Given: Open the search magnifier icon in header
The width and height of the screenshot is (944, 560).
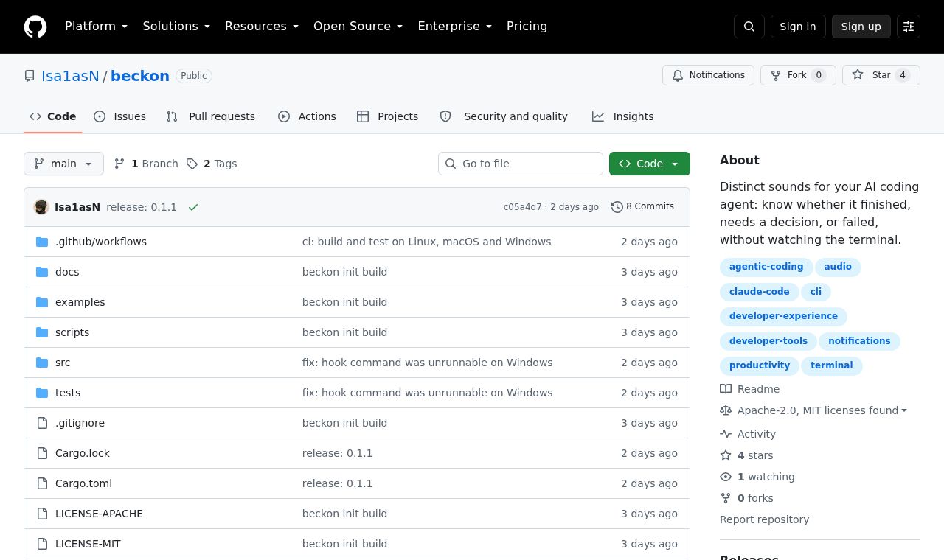Looking at the screenshot, I should [749, 27].
